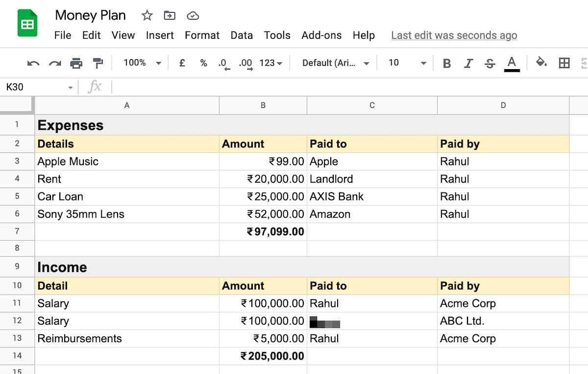588x374 pixels.
Task: Toggle italic formatting
Action: 468,63
